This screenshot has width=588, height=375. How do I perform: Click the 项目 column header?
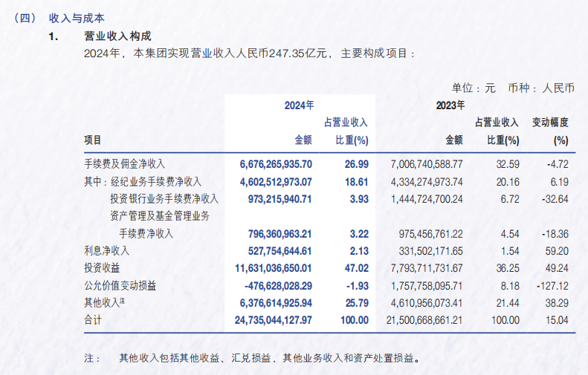(93, 140)
